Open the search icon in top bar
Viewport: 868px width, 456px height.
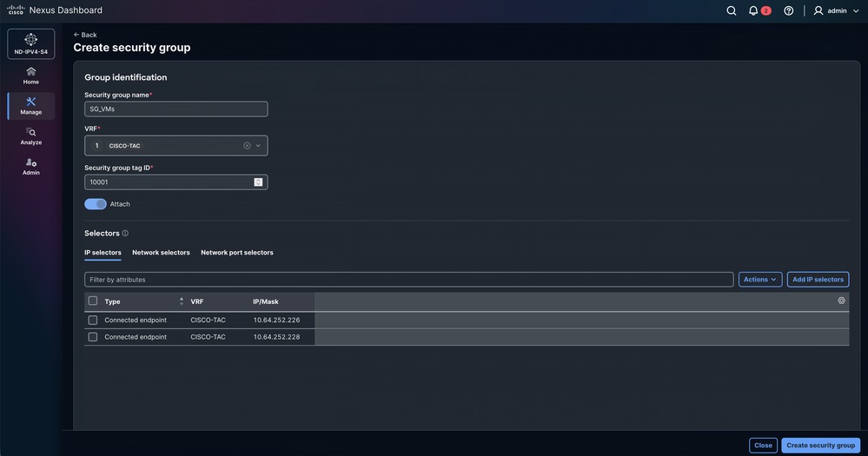(732, 10)
